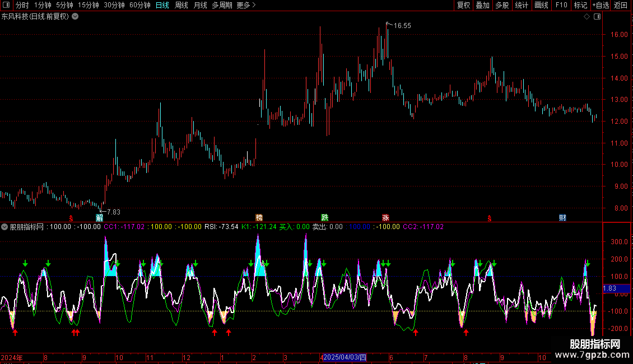Expand the 东风科技 stock title dropdown
The height and width of the screenshot is (364, 633).
(76, 17)
